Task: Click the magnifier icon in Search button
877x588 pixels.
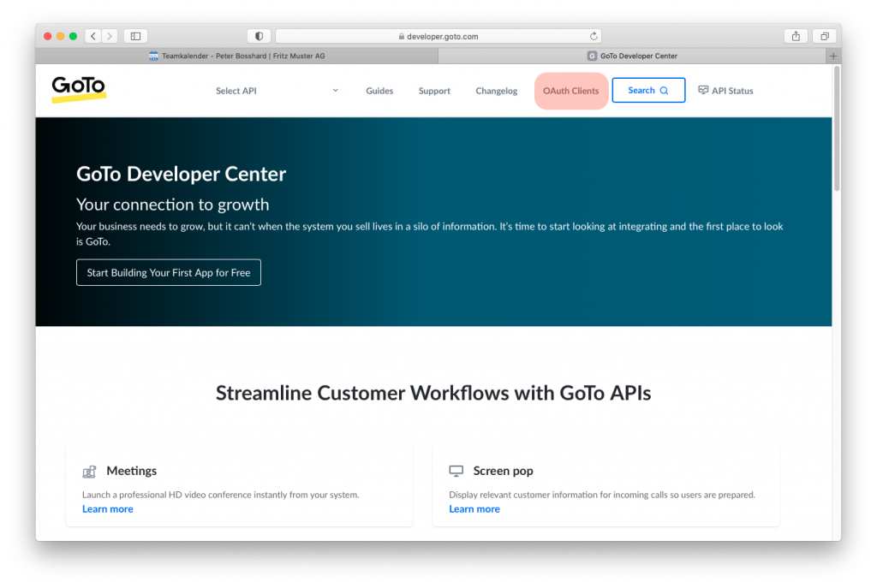Action: 664,91
